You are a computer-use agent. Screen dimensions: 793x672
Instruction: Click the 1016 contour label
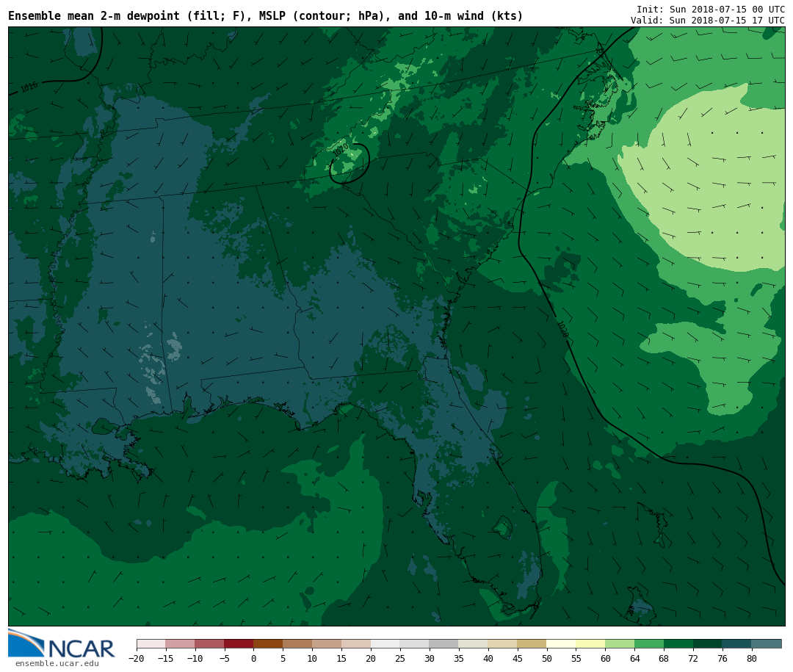click(x=29, y=87)
